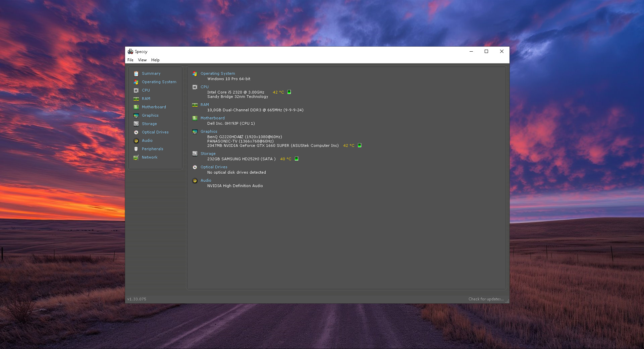Open the Help menu
The height and width of the screenshot is (349, 644).
coord(155,60)
